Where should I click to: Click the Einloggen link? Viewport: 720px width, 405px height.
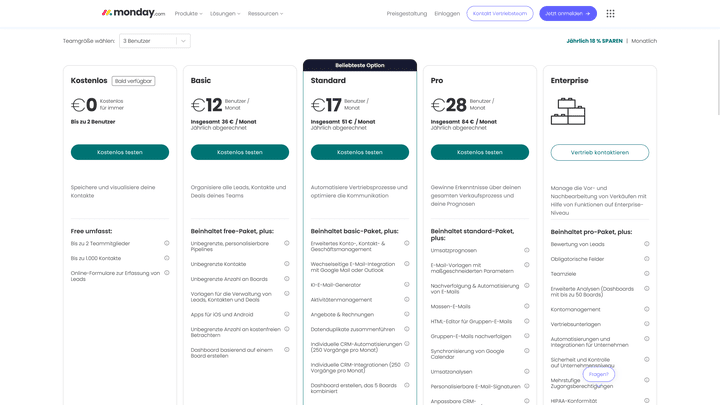[x=447, y=14]
